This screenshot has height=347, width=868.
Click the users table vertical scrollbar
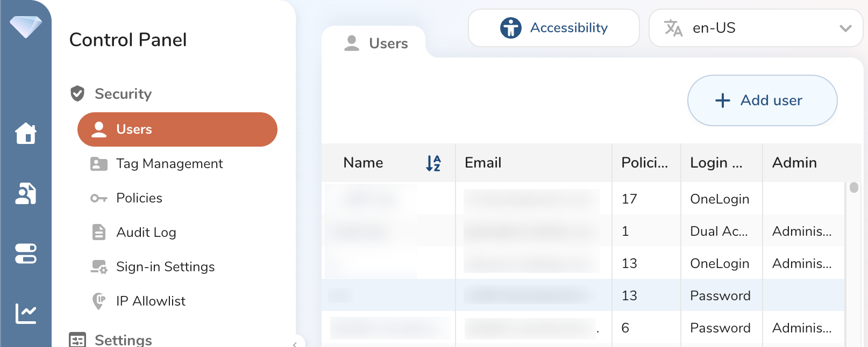tap(853, 188)
